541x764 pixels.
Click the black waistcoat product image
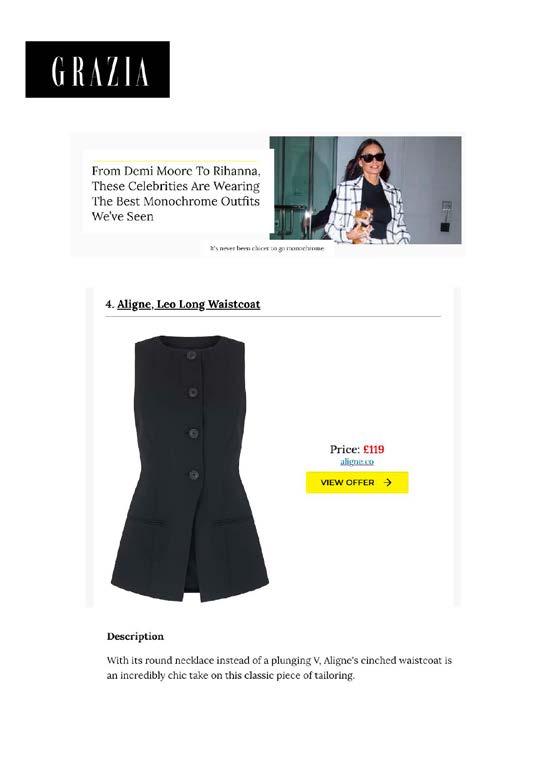190,469
